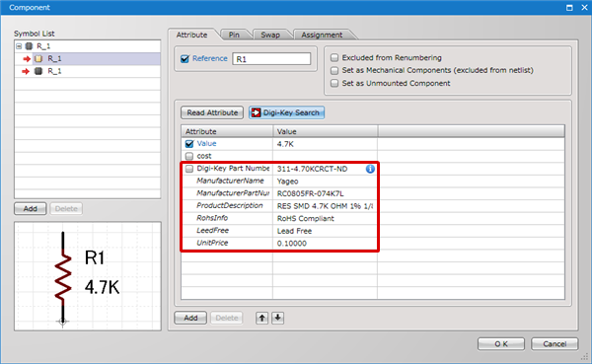Maximize the Component dialog window
The image size is (592, 364).
(x=569, y=8)
